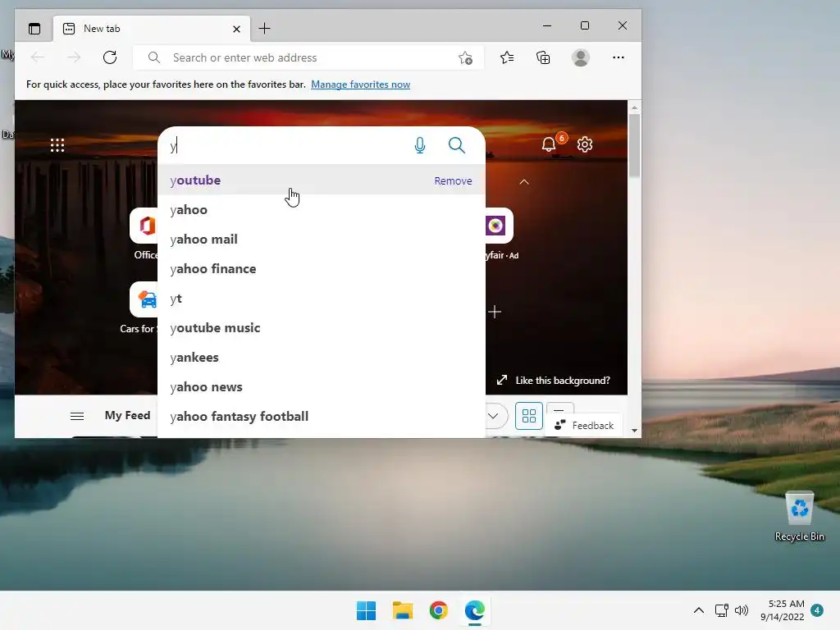Expand the feed layout dropdown chevron
Image resolution: width=840 pixels, height=630 pixels.
[x=493, y=416]
